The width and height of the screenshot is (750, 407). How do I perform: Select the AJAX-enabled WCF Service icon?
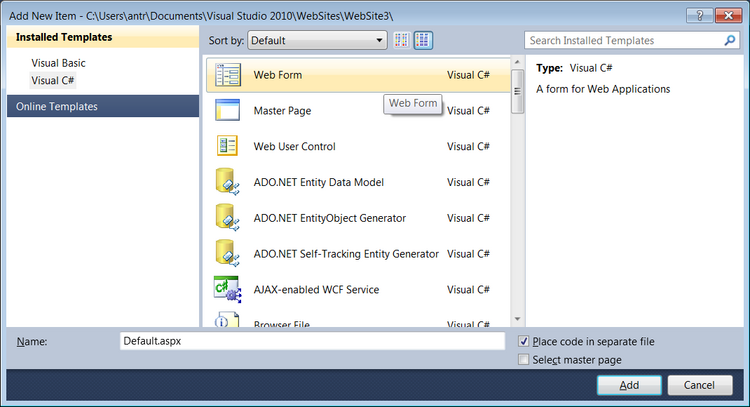(x=227, y=289)
